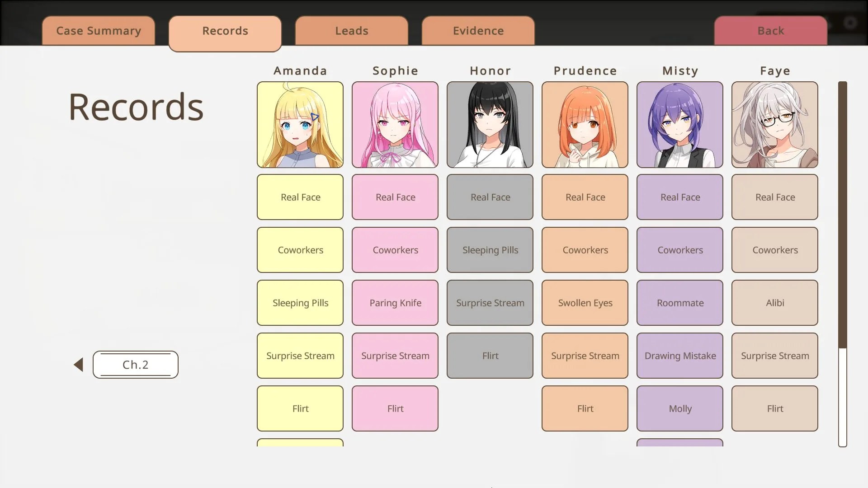The width and height of the screenshot is (868, 488).
Task: Select Misty's Drawing Mistake record
Action: pyautogui.click(x=680, y=356)
